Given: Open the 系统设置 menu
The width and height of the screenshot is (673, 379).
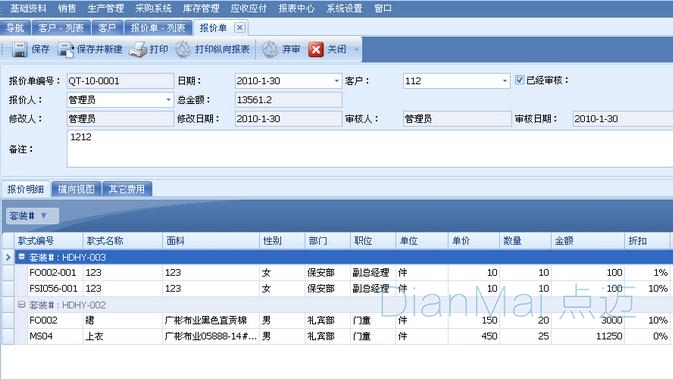Looking at the screenshot, I should pyautogui.click(x=344, y=8).
